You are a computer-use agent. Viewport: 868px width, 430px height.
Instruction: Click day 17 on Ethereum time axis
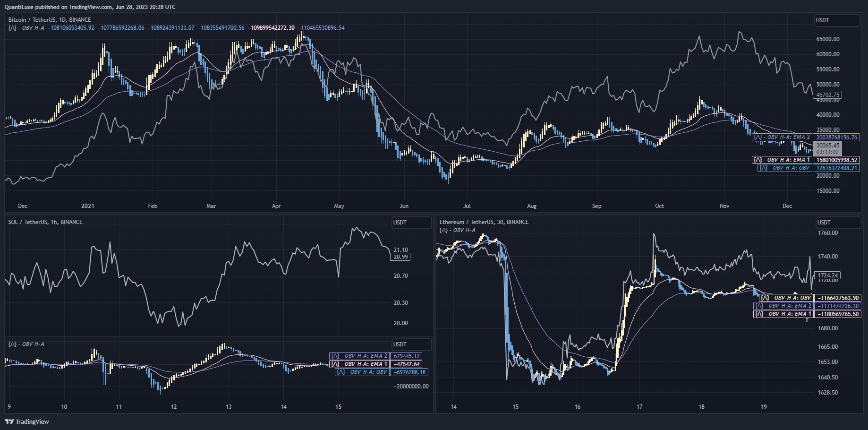(639, 407)
